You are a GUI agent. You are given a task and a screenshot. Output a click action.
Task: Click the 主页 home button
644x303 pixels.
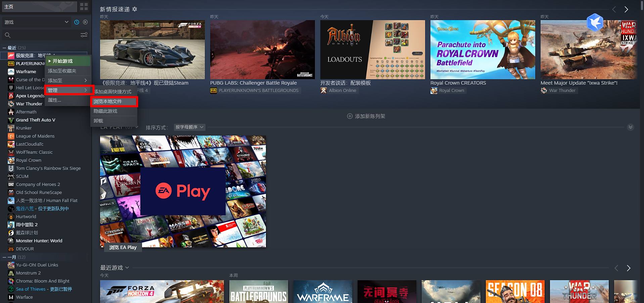click(x=39, y=7)
